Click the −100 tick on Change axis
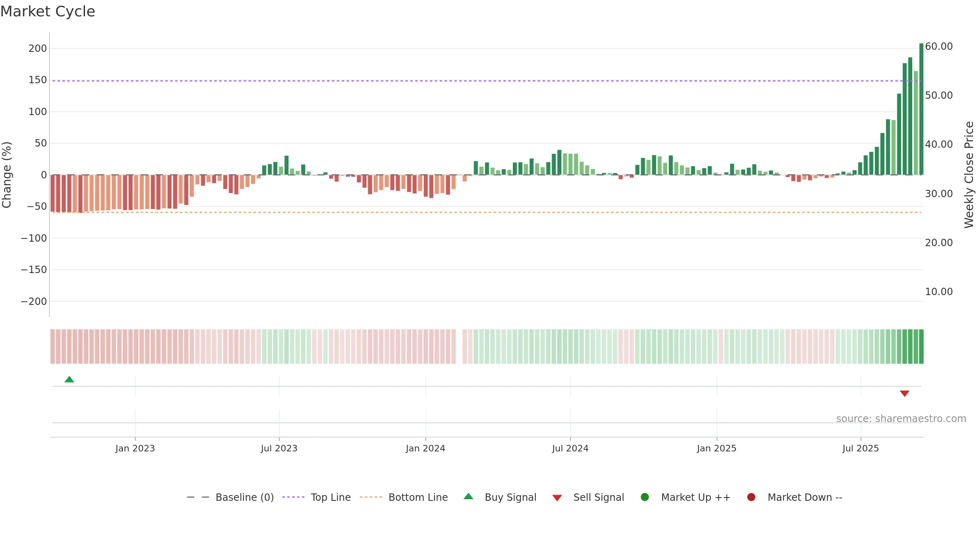 coord(34,238)
